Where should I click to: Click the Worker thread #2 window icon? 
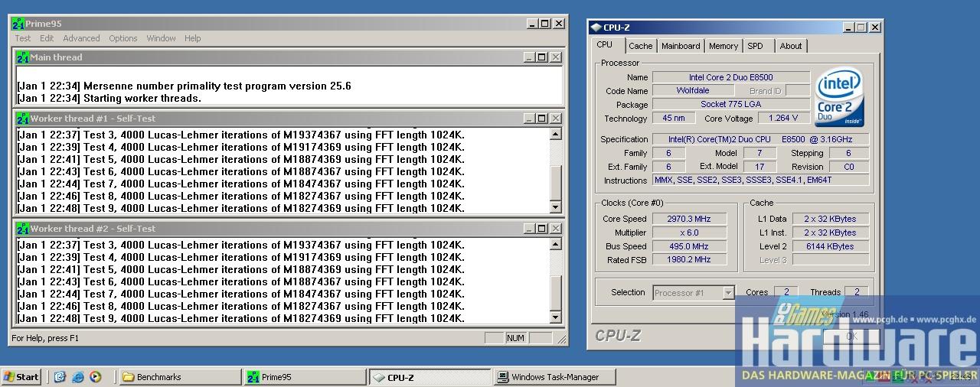23,229
